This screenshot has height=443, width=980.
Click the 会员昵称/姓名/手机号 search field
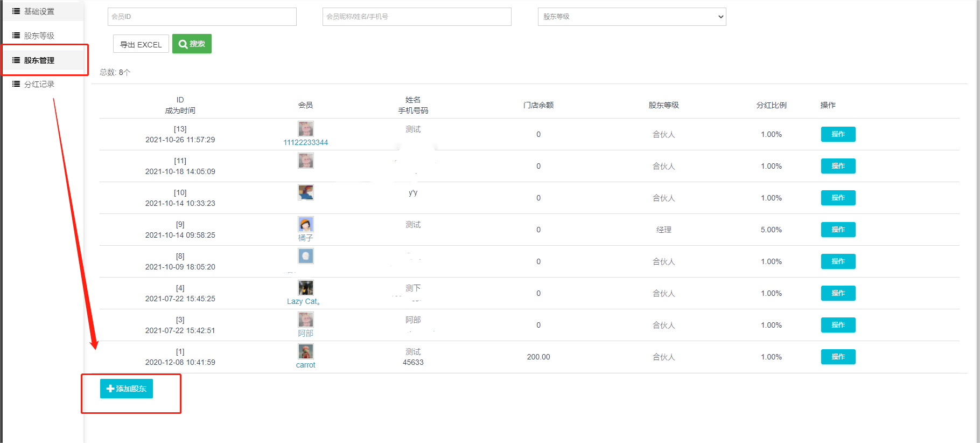[x=417, y=17]
